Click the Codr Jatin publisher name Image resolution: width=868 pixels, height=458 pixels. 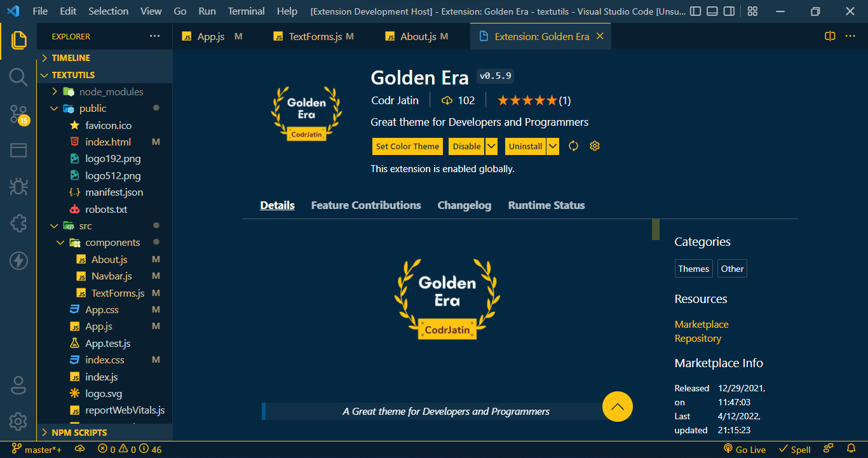[395, 100]
